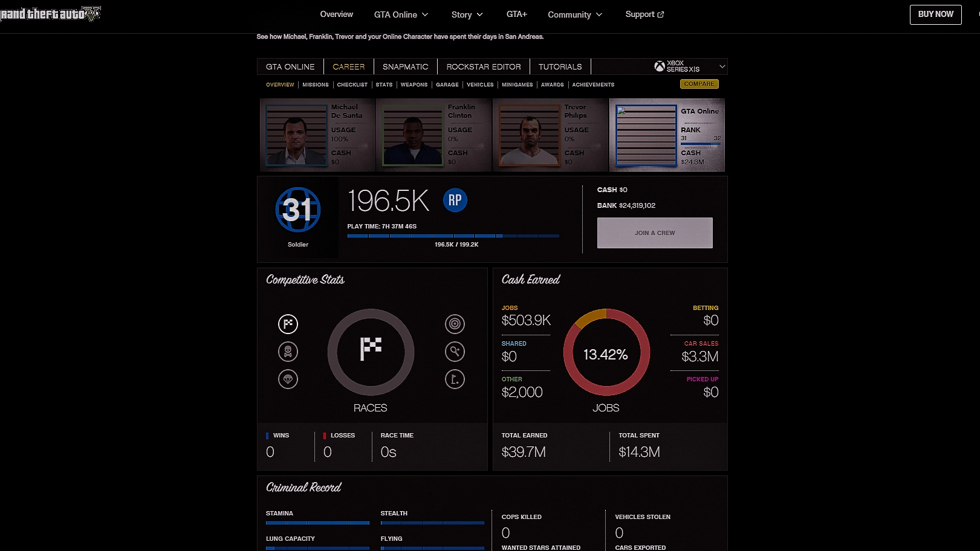Open the Xbox Series X|S platform selector
The height and width of the screenshot is (551, 980).
(689, 66)
